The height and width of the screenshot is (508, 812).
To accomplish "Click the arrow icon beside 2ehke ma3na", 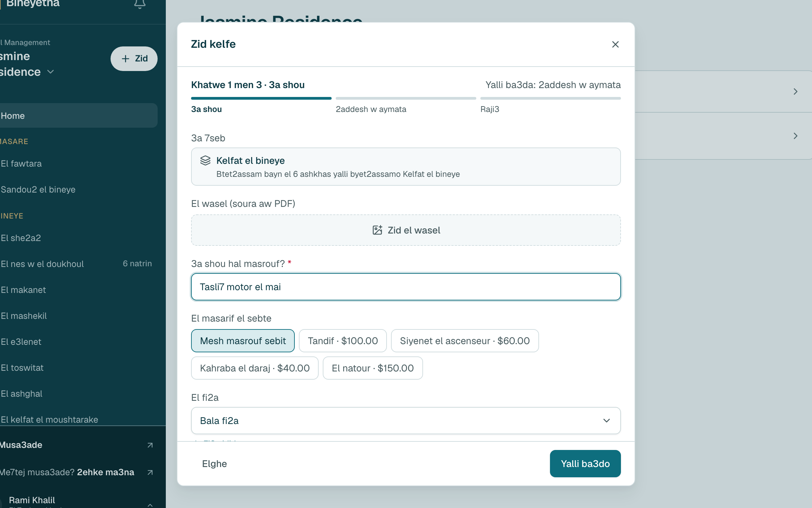I will coord(150,472).
